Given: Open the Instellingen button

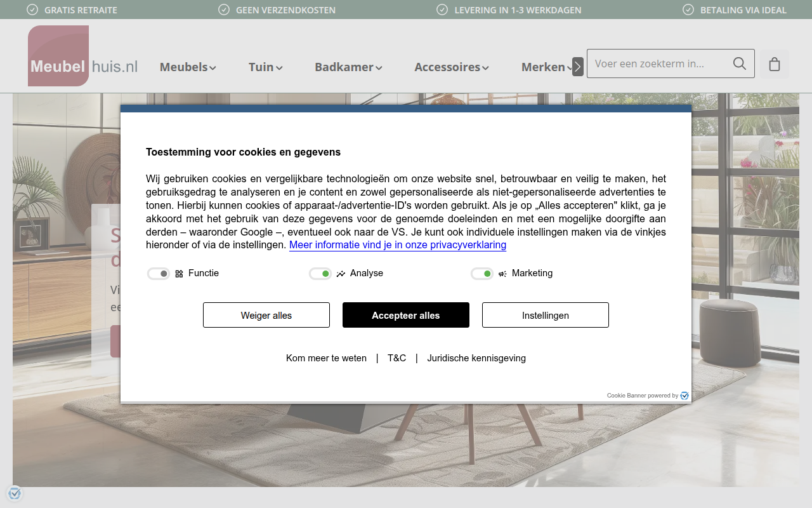Looking at the screenshot, I should tap(546, 315).
